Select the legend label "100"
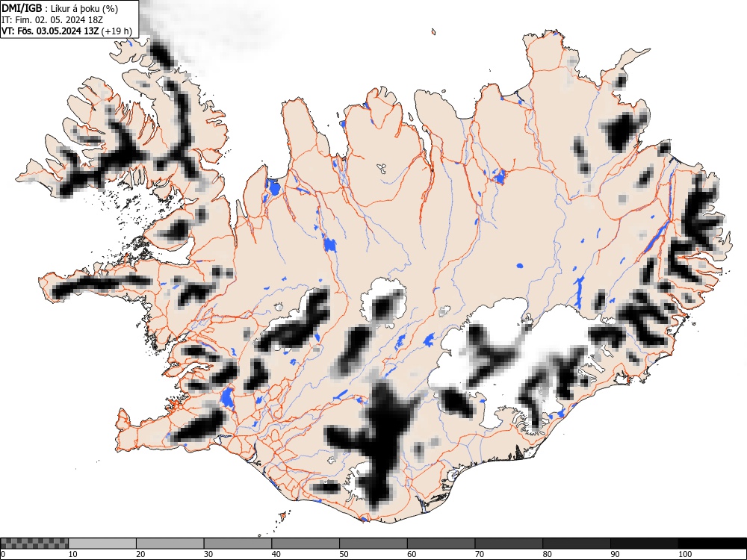The width and height of the screenshot is (747, 560). coord(684,554)
